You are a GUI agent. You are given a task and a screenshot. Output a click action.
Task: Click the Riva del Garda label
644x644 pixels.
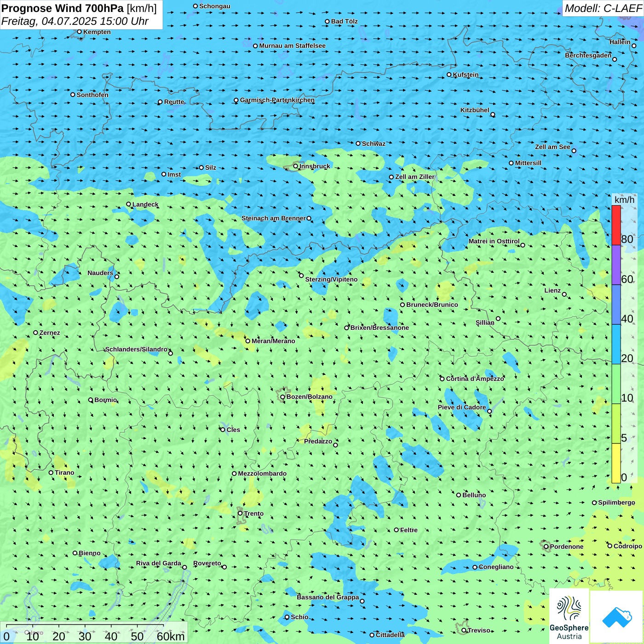point(159,563)
